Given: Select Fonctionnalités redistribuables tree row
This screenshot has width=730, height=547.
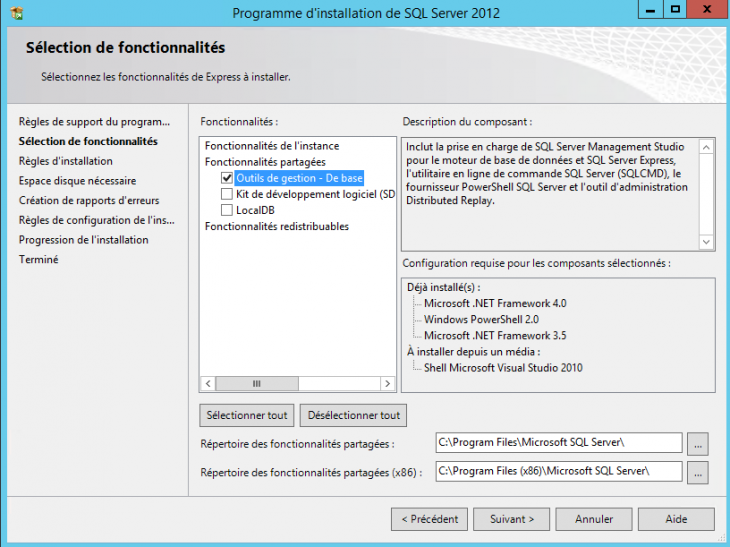Looking at the screenshot, I should [277, 226].
